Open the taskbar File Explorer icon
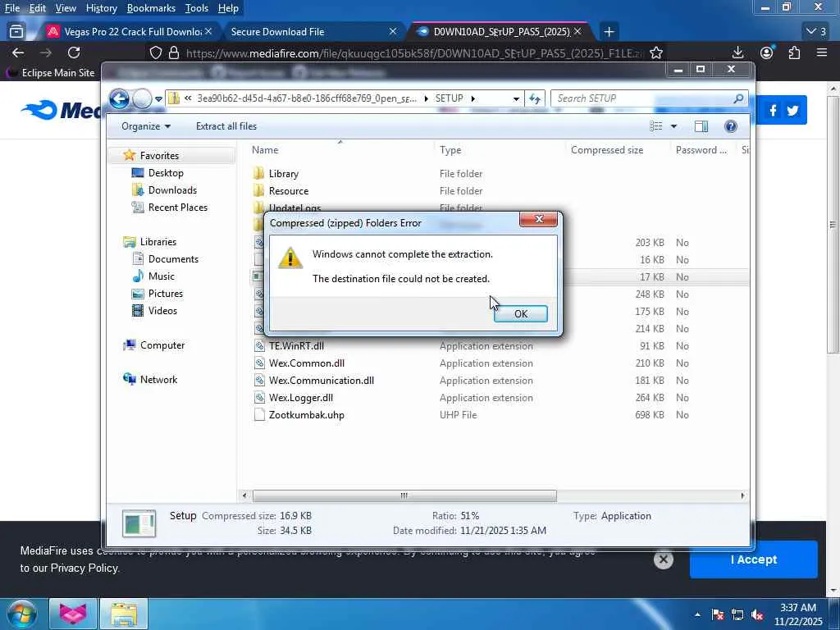Viewport: 840px width, 630px height. click(x=124, y=614)
